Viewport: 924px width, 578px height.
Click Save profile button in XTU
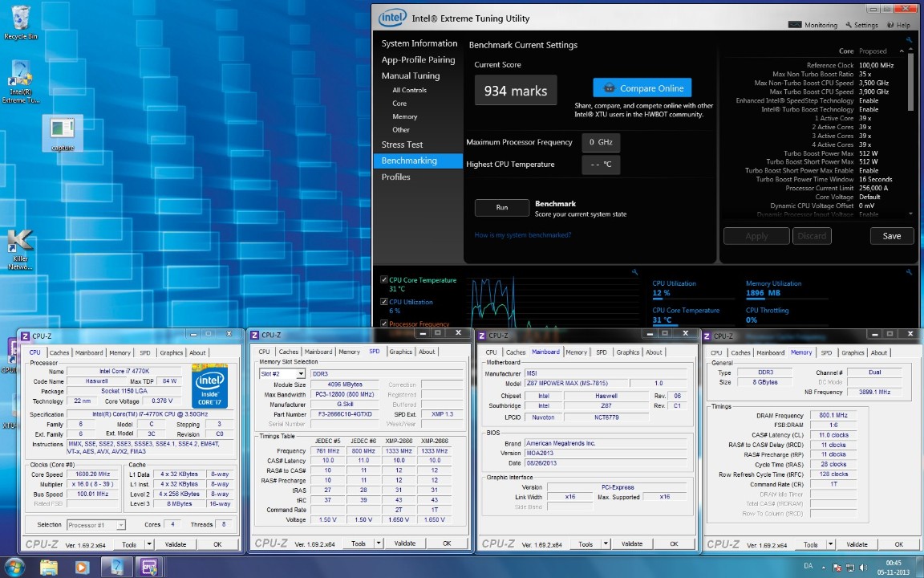pos(892,236)
